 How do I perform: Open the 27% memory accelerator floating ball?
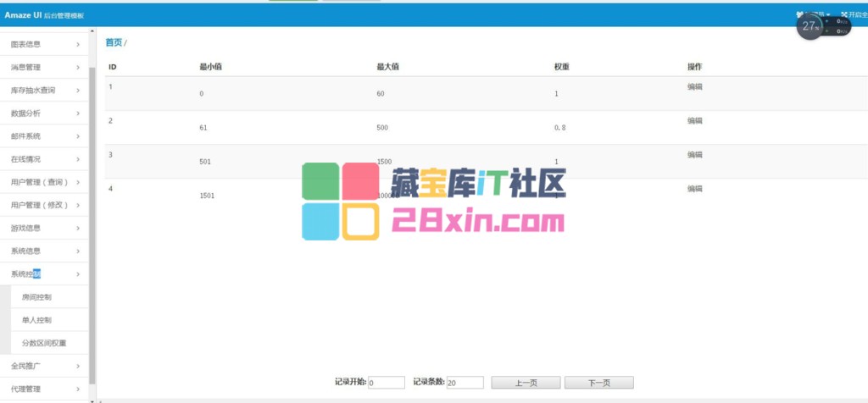810,26
